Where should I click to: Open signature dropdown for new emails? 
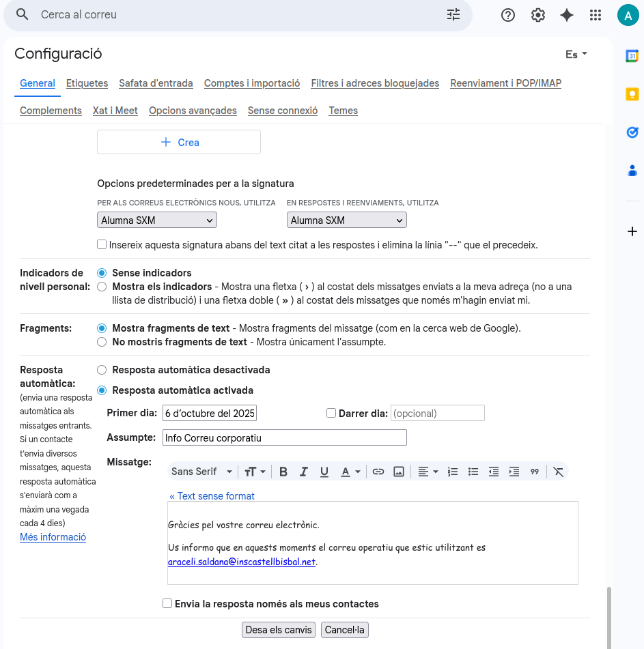(x=157, y=220)
